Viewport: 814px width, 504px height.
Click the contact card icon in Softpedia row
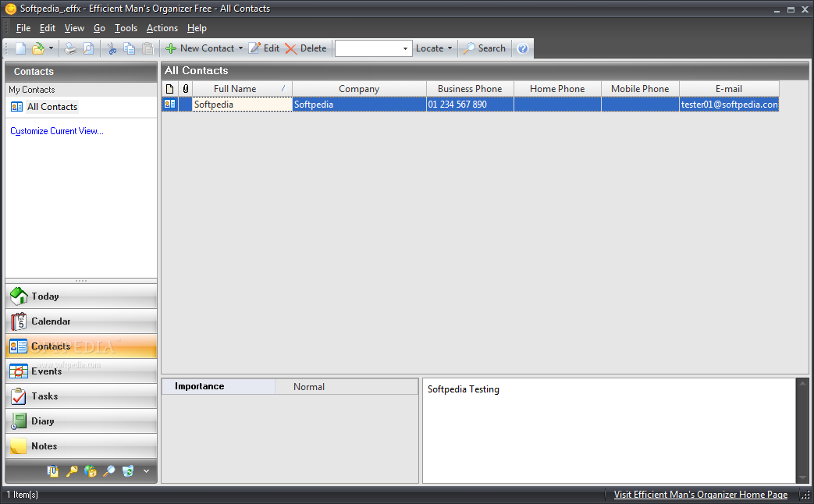(170, 105)
